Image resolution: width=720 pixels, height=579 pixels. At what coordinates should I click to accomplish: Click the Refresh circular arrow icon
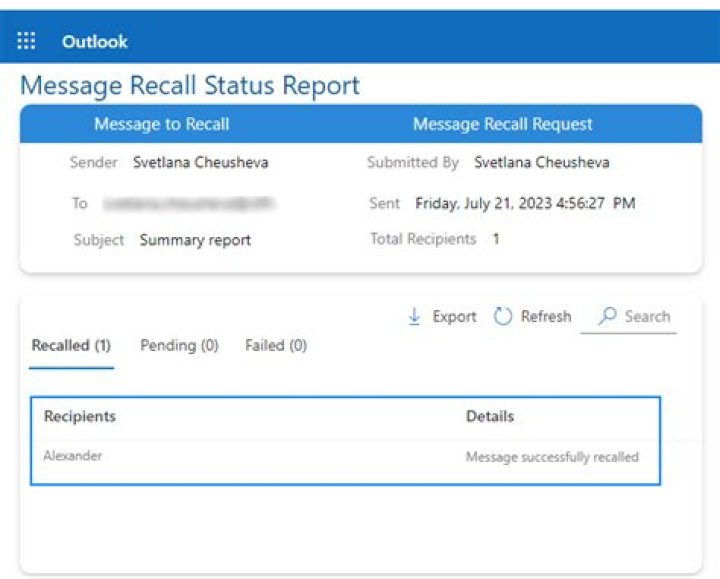[x=502, y=316]
